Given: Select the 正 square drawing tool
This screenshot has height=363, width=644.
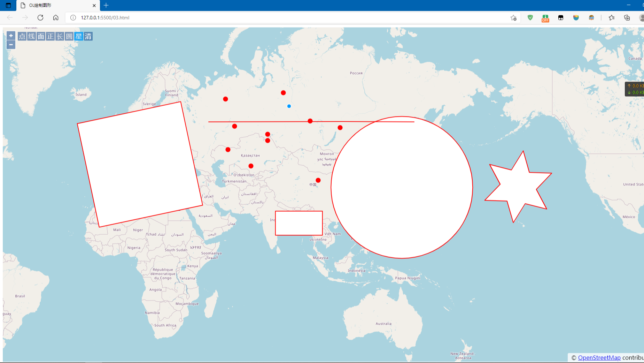Looking at the screenshot, I should click(50, 36).
